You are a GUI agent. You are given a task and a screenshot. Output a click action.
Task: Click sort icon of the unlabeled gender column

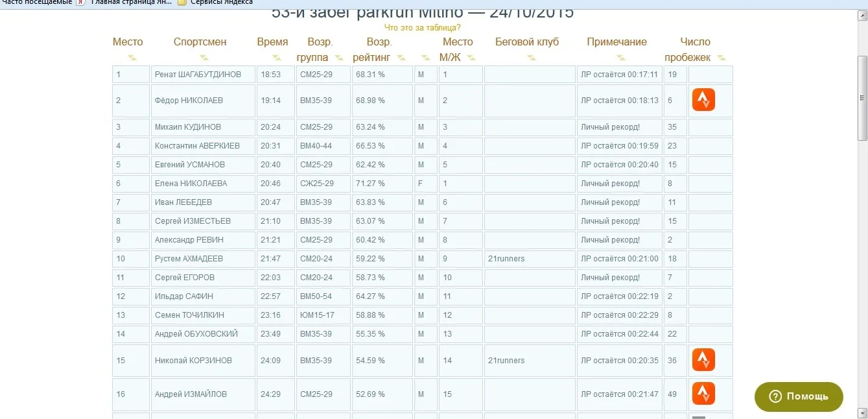tap(425, 58)
